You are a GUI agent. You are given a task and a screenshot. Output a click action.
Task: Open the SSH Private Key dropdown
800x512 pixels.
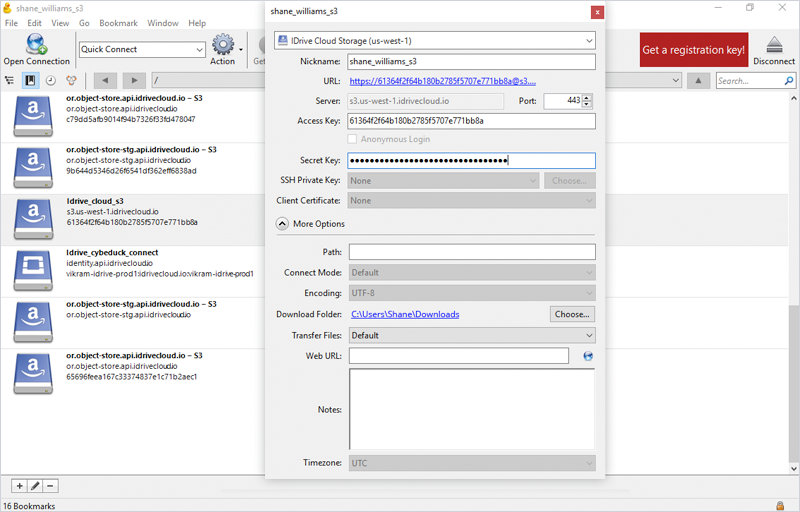pos(443,181)
